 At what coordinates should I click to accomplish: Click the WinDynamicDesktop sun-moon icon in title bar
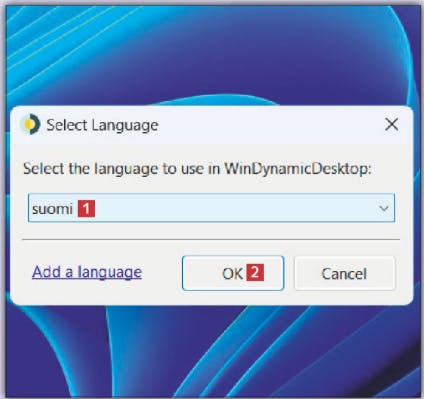31,124
